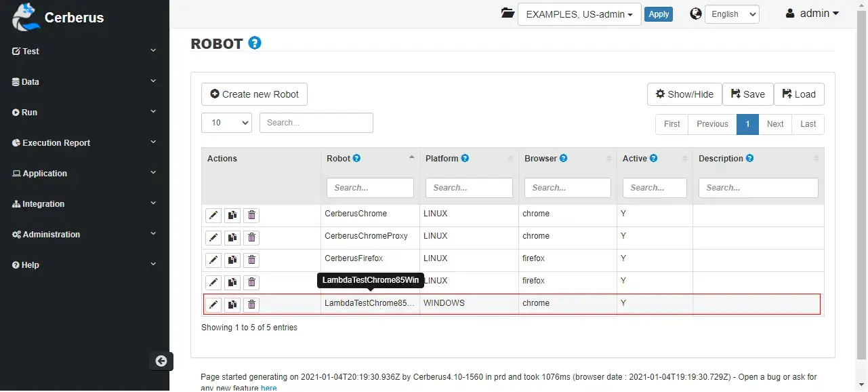Click the Create new Robot button

[x=254, y=94]
